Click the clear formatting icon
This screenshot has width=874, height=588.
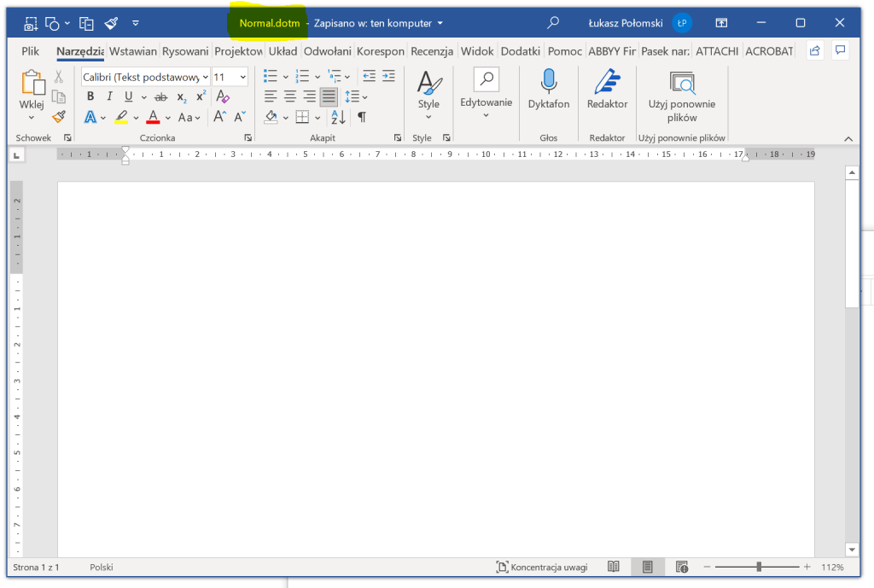(222, 96)
